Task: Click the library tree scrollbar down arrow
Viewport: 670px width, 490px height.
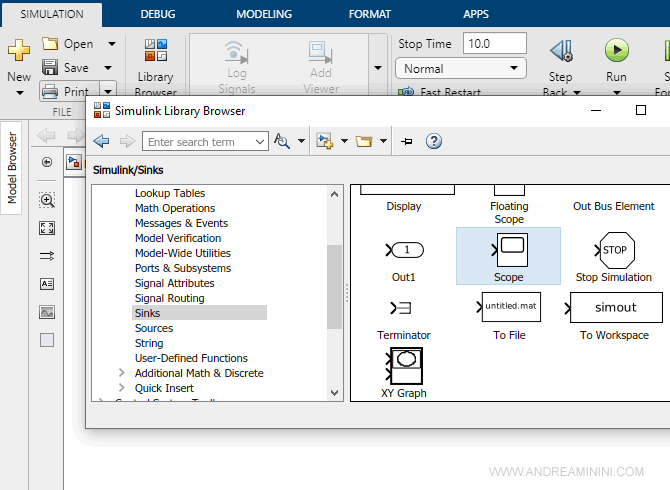Action: pos(335,393)
